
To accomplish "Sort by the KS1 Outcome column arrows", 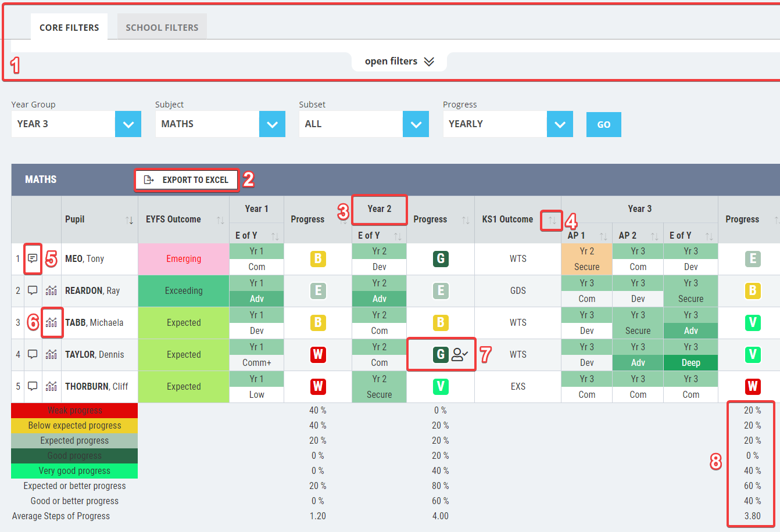I will click(552, 220).
